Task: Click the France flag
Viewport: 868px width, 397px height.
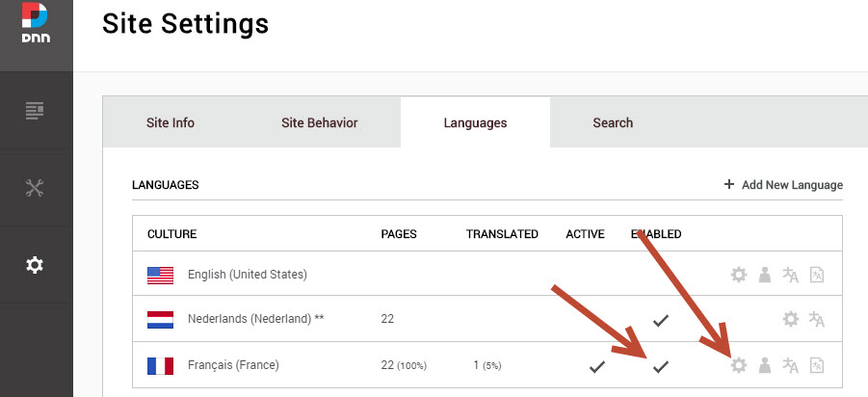Action: 161,365
